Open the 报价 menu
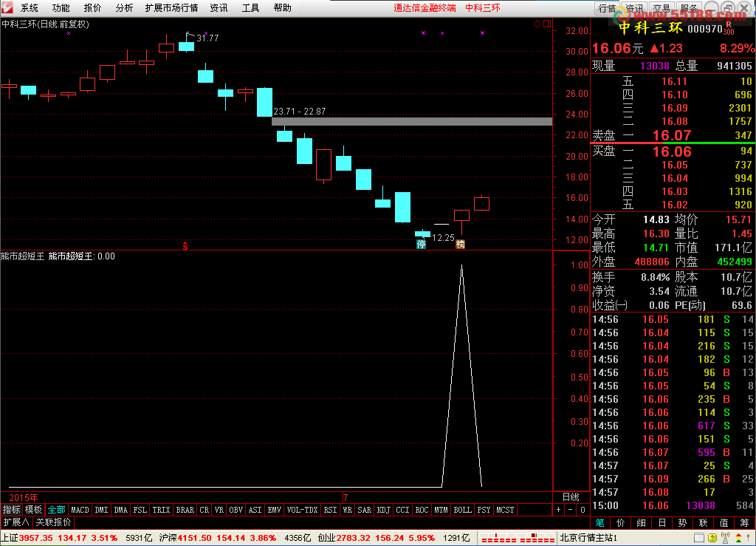The width and height of the screenshot is (756, 546). [92, 7]
